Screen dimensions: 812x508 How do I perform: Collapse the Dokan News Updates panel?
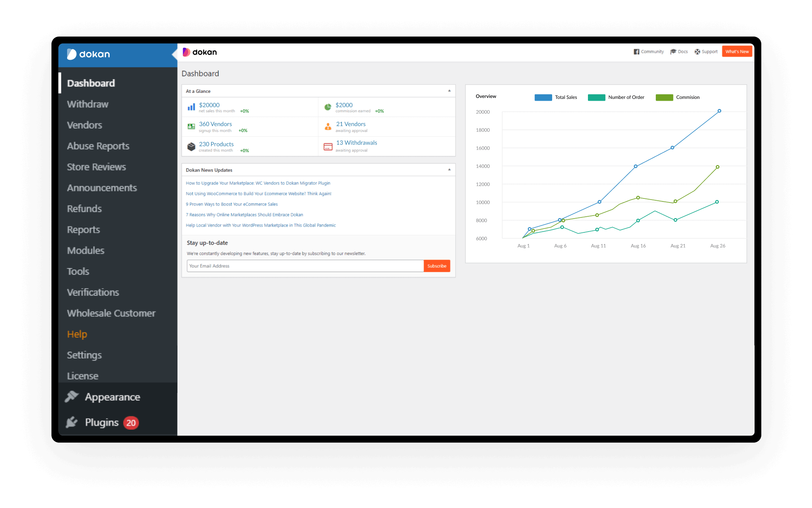tap(449, 170)
